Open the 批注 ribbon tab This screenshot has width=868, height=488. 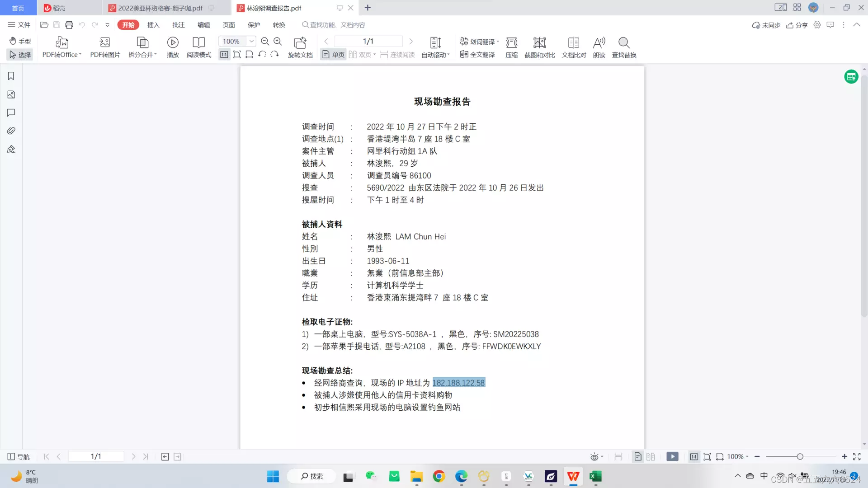click(x=179, y=25)
